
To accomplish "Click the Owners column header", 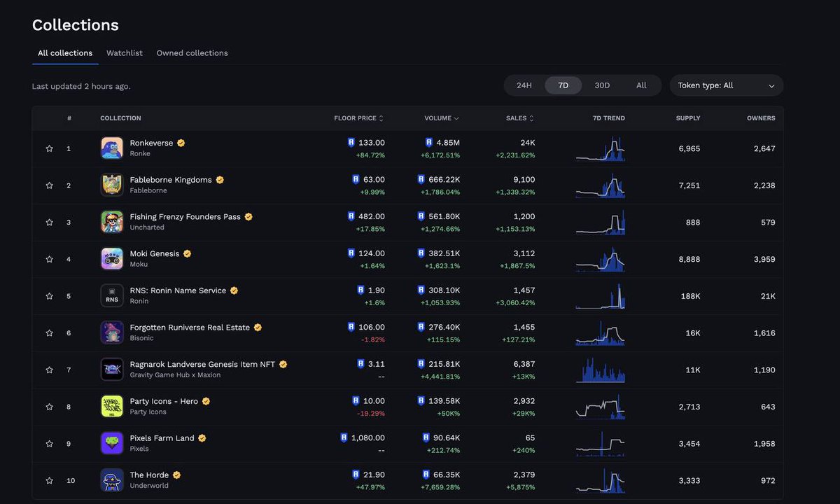I will tap(761, 118).
